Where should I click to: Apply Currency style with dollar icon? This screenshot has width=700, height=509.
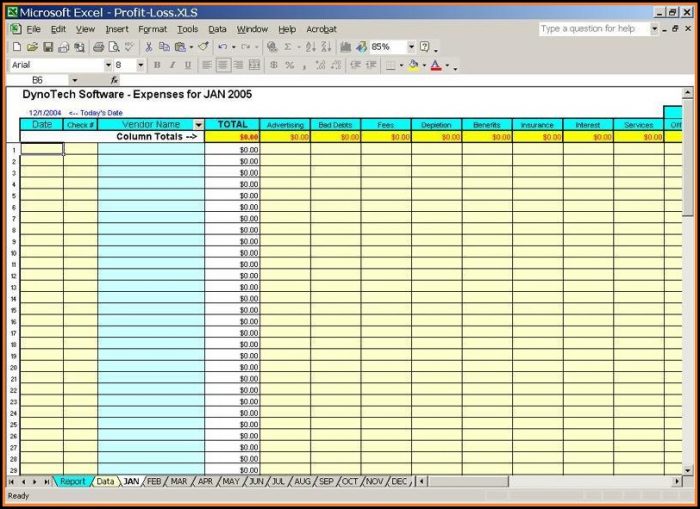[274, 65]
